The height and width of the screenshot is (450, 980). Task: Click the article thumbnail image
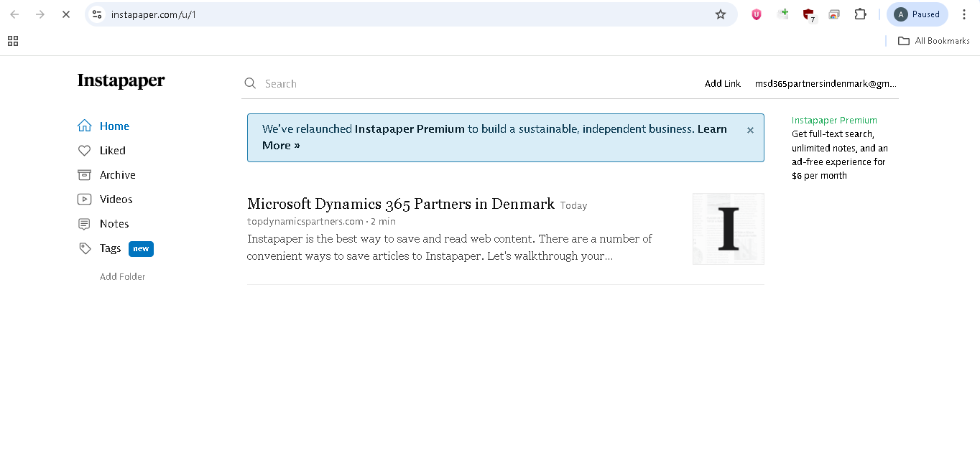tap(728, 229)
